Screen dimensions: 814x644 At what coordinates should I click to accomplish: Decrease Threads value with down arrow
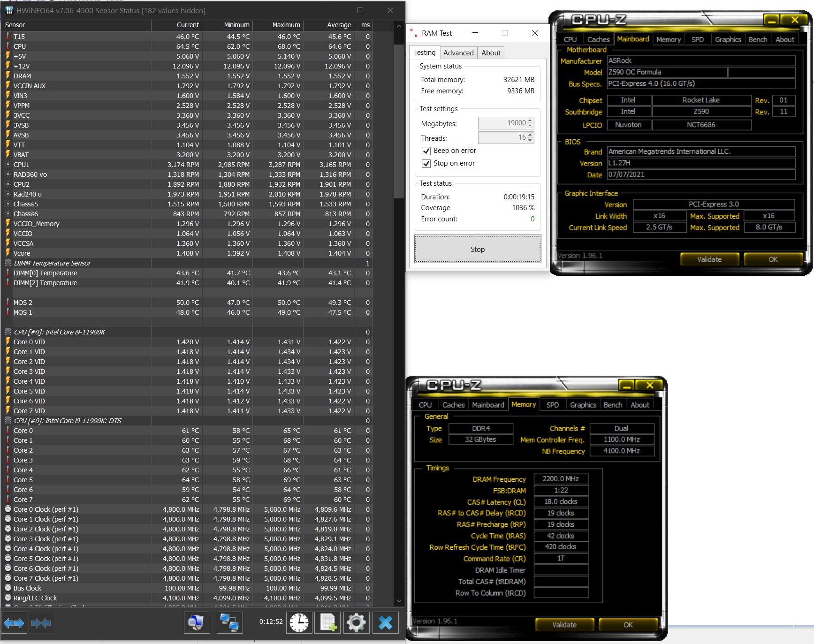tap(530, 140)
